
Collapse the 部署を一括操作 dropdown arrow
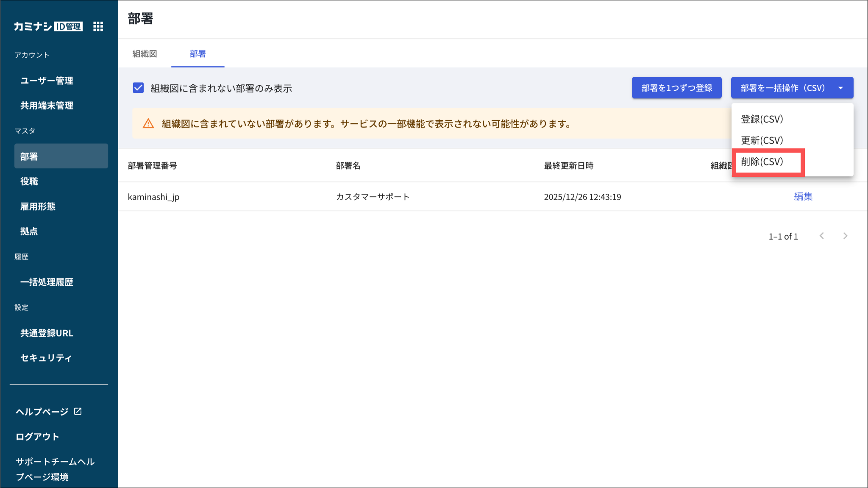(x=840, y=88)
